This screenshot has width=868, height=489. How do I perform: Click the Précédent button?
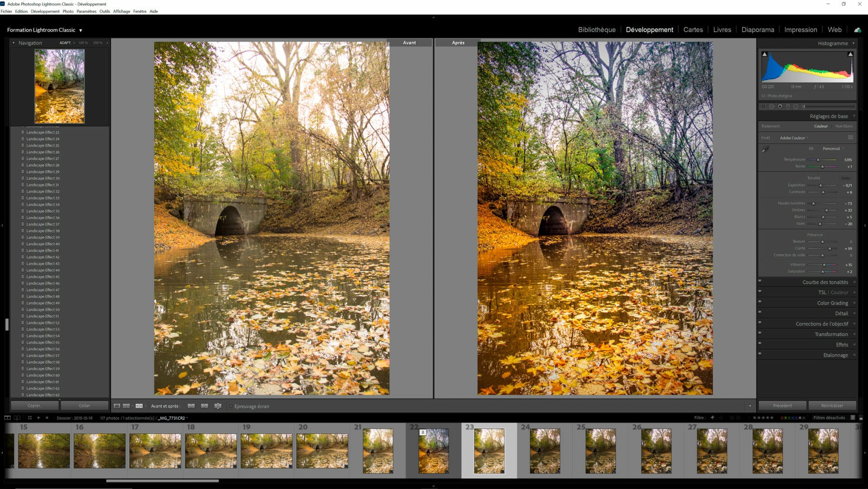[782, 406]
